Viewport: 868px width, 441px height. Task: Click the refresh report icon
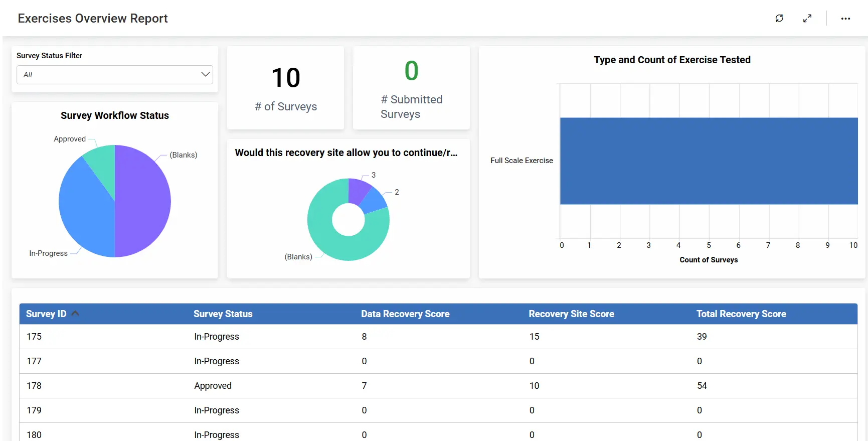tap(779, 19)
